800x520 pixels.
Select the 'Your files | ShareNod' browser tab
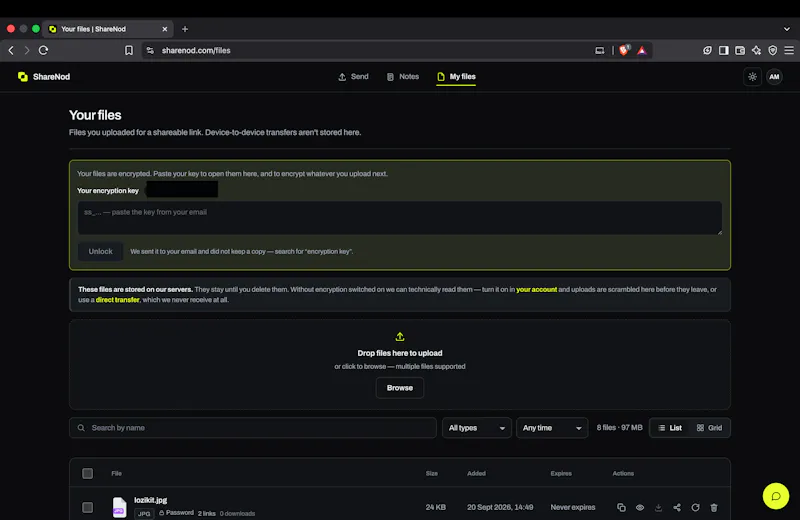pos(108,29)
